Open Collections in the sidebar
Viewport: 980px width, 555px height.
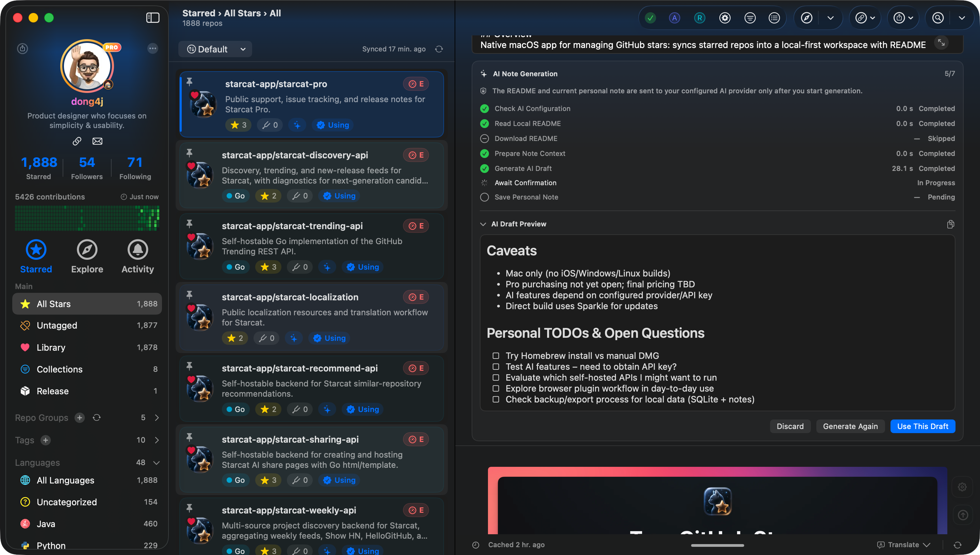pos(87,369)
